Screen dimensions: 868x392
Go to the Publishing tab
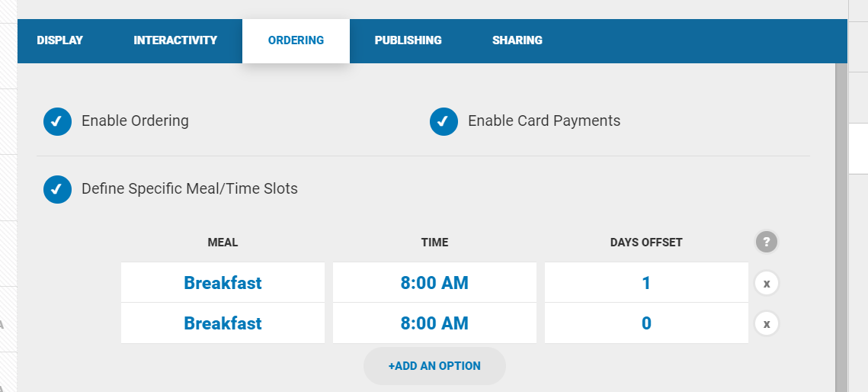coord(408,40)
